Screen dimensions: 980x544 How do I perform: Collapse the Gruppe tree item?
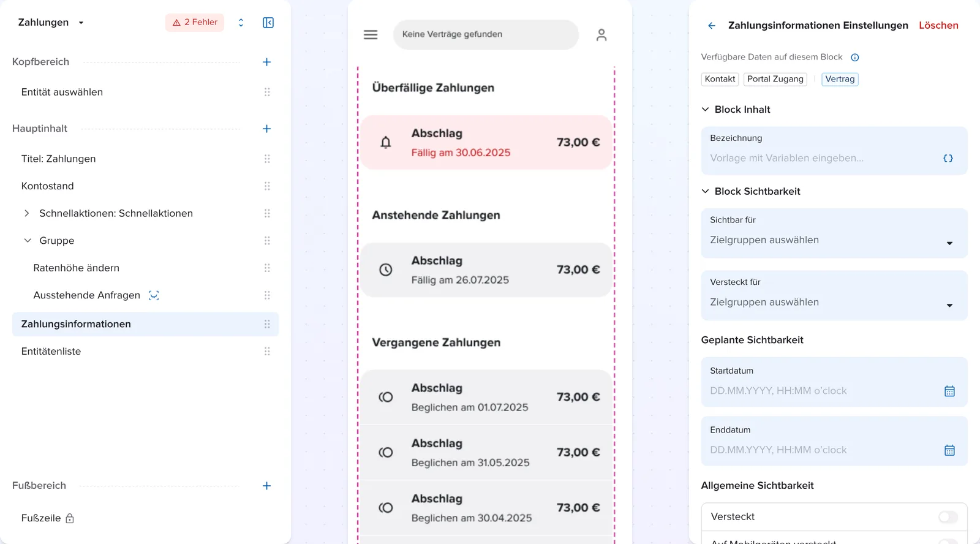pos(28,241)
